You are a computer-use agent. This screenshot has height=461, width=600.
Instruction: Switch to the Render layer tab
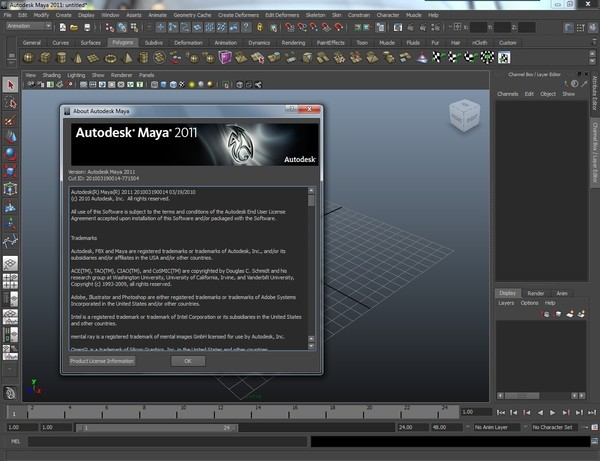pos(536,293)
